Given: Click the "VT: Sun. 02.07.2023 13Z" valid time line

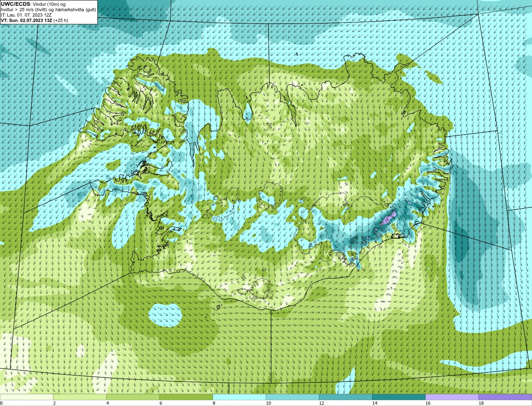Looking at the screenshot, I should click(x=34, y=20).
